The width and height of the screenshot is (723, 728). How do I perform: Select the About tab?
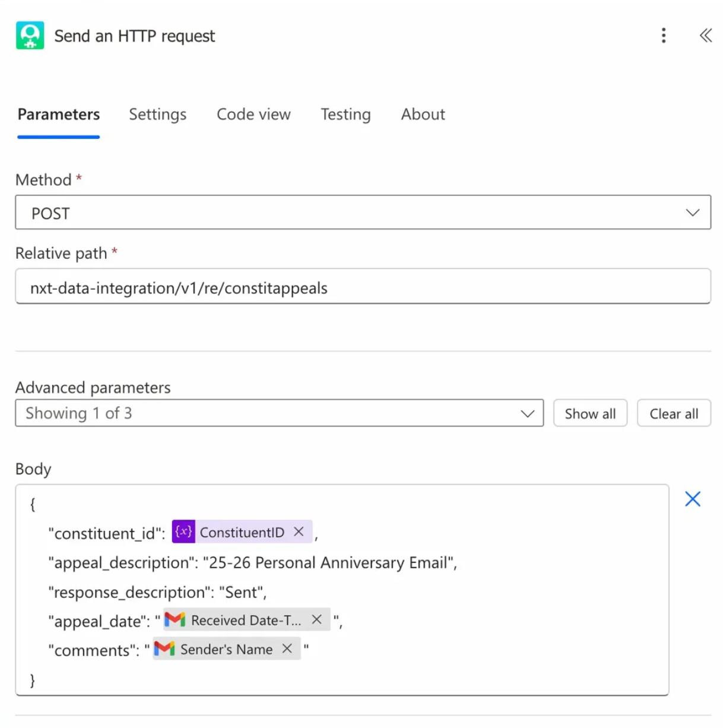423,114
